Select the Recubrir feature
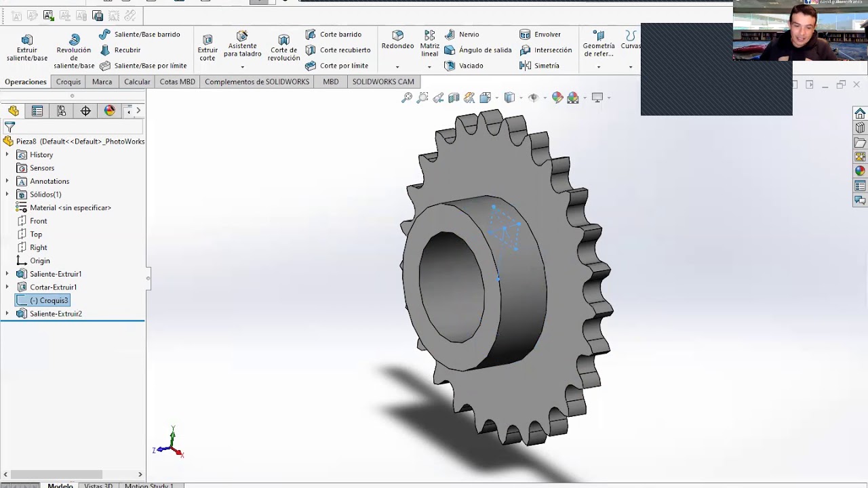The height and width of the screenshot is (488, 868). (x=120, y=50)
